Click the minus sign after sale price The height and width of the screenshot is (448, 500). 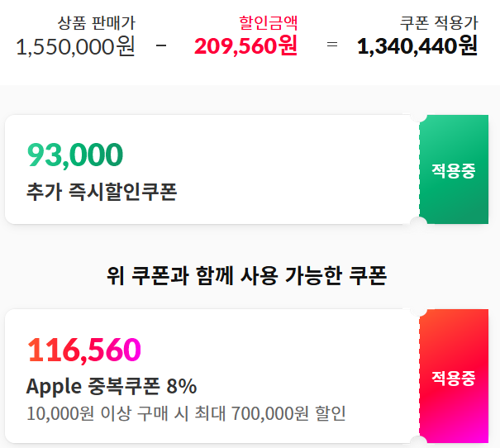[161, 45]
